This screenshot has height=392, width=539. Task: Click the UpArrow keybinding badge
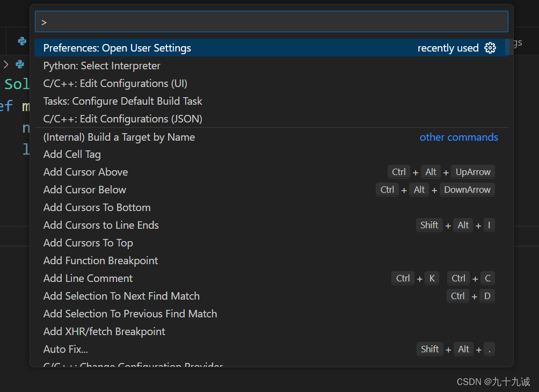click(473, 172)
